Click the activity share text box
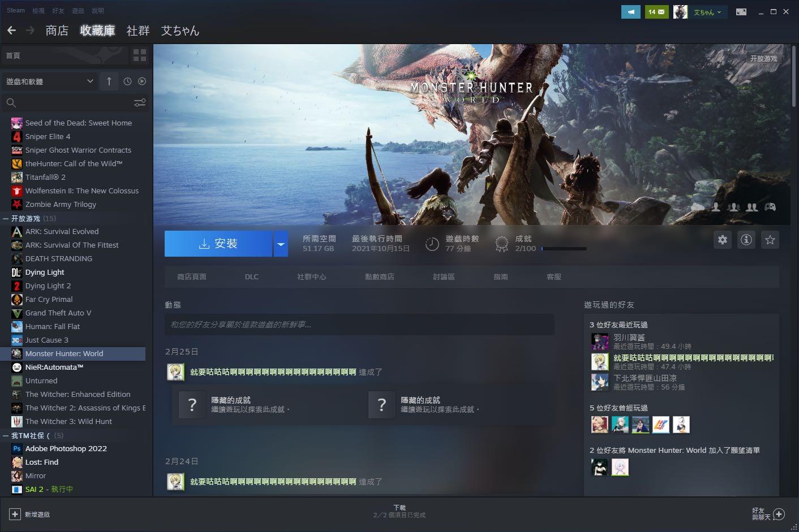 tap(359, 325)
